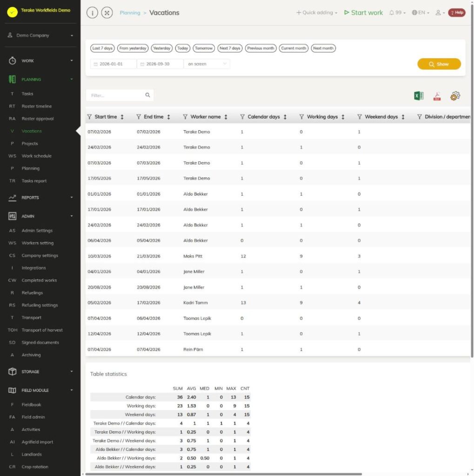This screenshot has height=476, width=474.
Task: Select the 'Last 7 days' preset
Action: tap(102, 48)
